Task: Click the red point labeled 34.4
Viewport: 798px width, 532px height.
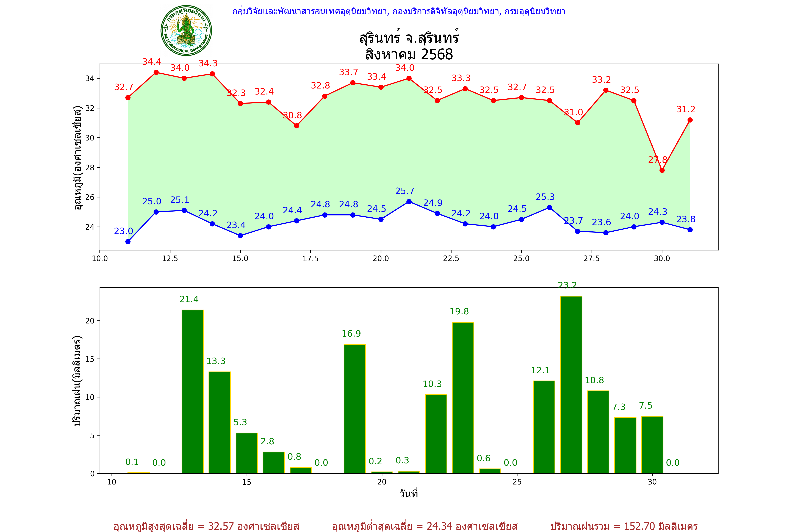Action: tap(156, 72)
